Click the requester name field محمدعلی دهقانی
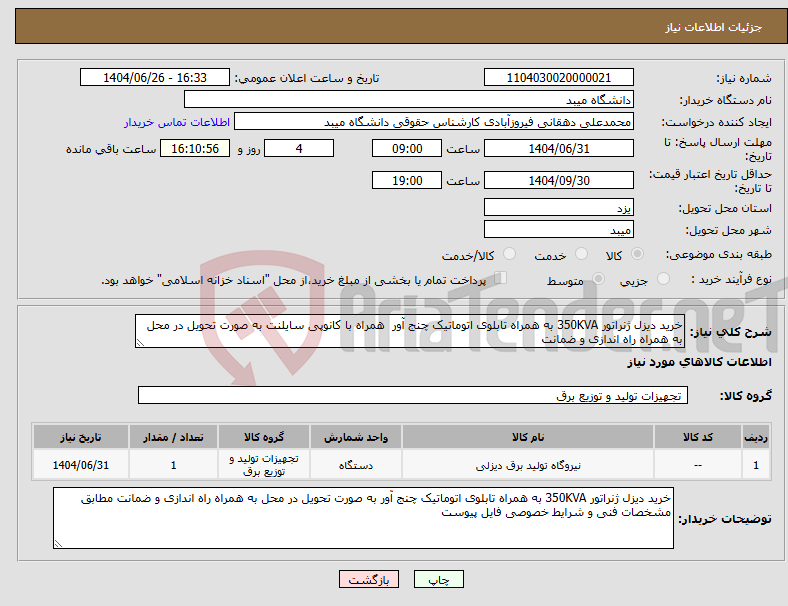Viewport: 788px width, 606px height. [x=434, y=122]
